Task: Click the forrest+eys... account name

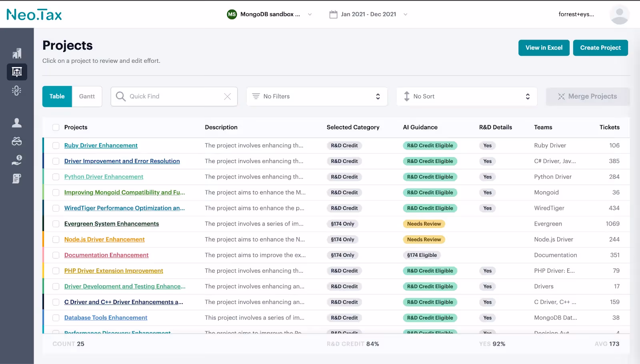Action: (576, 14)
